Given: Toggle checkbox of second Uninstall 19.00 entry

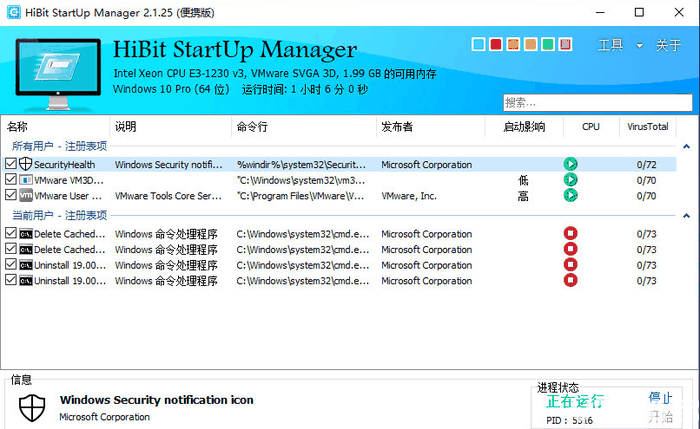Looking at the screenshot, I should pyautogui.click(x=11, y=280).
